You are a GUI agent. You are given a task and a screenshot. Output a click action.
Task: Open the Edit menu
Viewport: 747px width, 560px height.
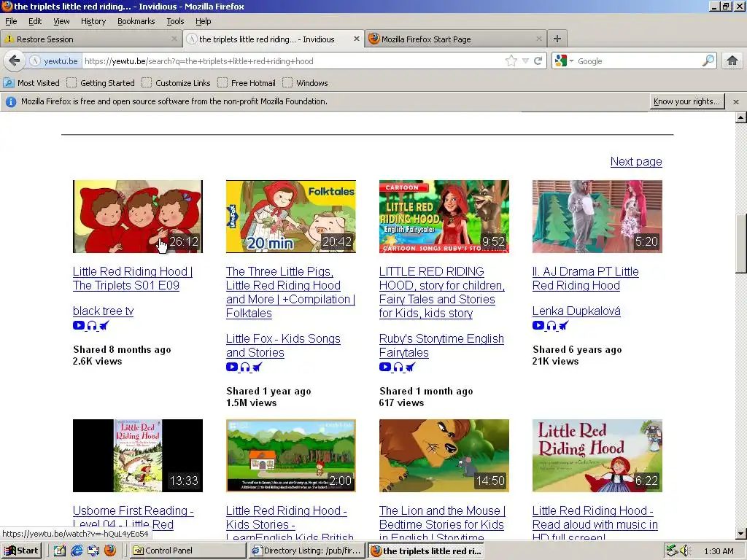35,21
